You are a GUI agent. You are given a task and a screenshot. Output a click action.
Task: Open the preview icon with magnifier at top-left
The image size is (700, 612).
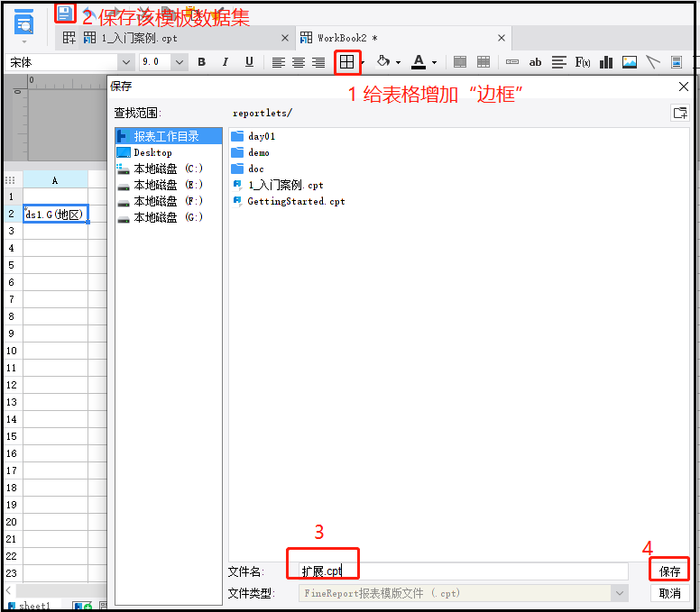tap(23, 22)
